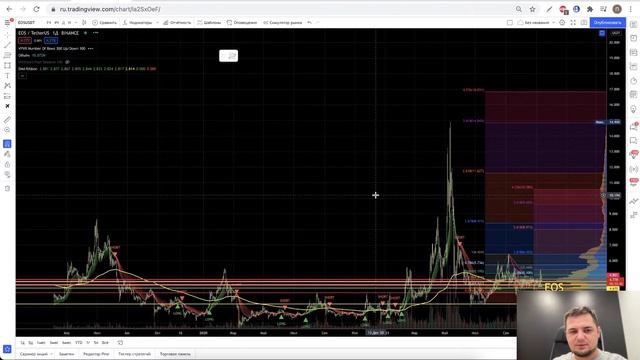Select the YTD date range
Image resolution: width=640 pixels, height=360 pixels.
click(x=79, y=342)
